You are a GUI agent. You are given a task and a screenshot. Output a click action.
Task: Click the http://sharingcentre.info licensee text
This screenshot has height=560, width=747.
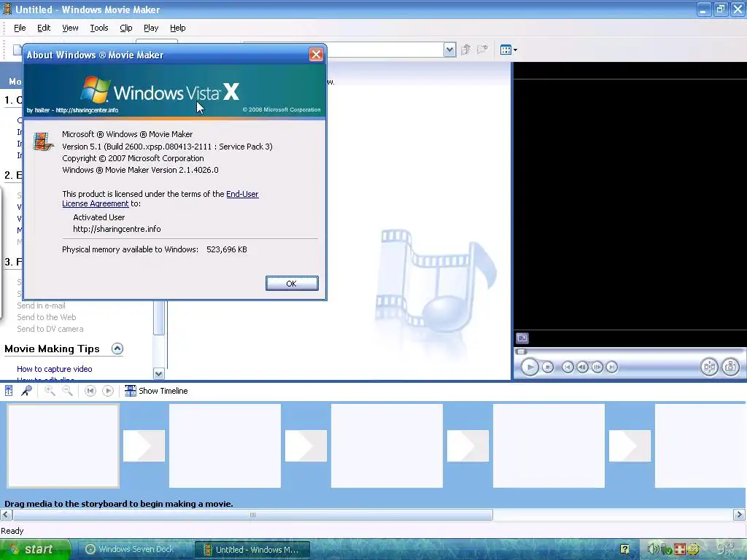click(117, 229)
